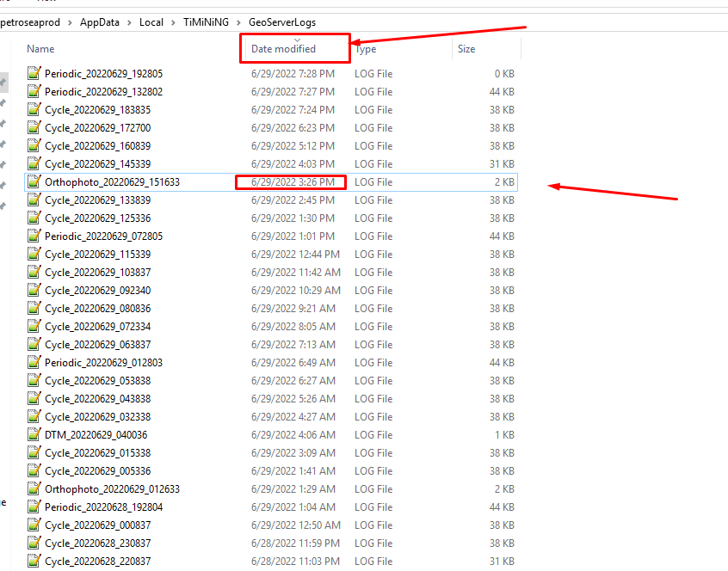The width and height of the screenshot is (728, 571).
Task: Click the date 6/29/2022 4:06 AM
Action: click(293, 435)
